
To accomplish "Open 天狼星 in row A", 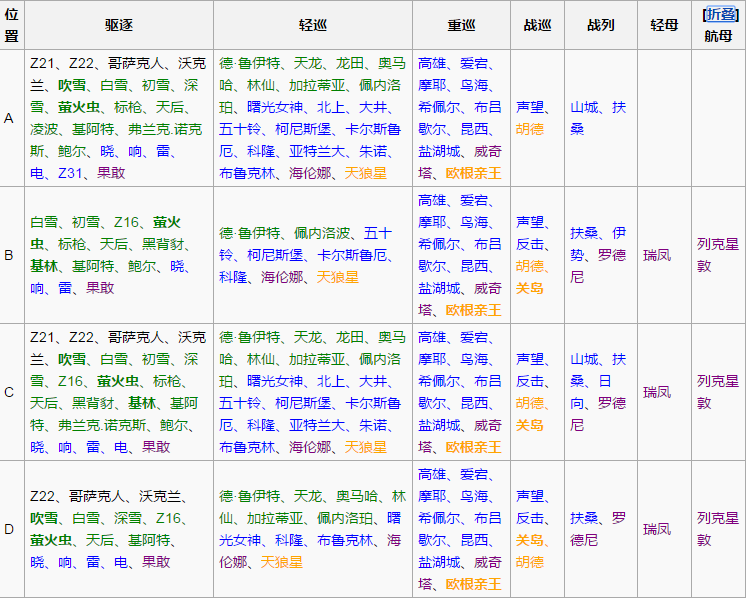I will pos(365,173).
